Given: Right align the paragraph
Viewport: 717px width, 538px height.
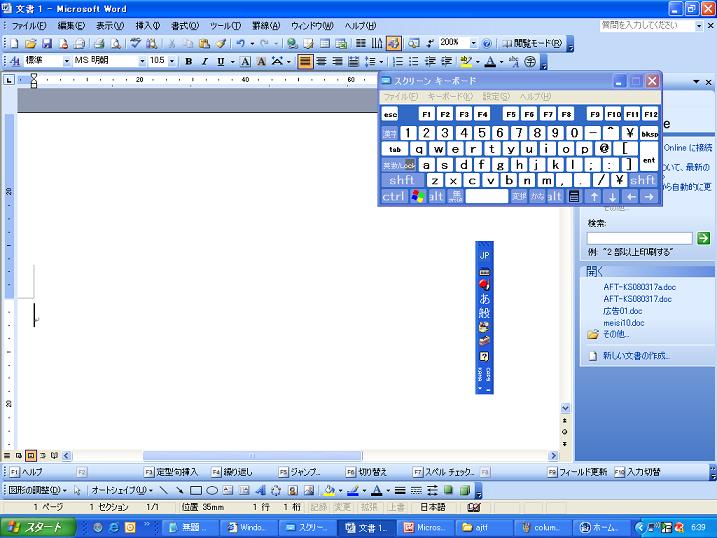Looking at the screenshot, I should click(x=337, y=61).
